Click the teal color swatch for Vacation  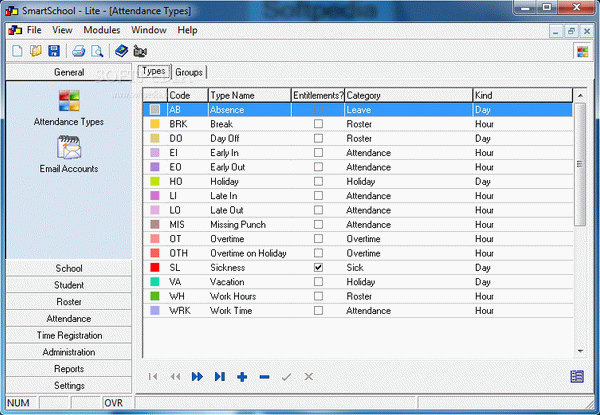[x=155, y=282]
